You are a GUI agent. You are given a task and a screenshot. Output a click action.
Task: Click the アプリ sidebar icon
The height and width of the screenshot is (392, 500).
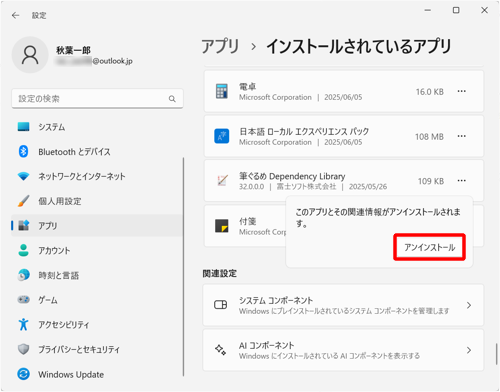click(x=23, y=225)
